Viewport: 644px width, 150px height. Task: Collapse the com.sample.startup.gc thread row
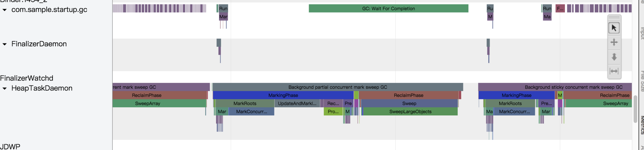point(5,10)
